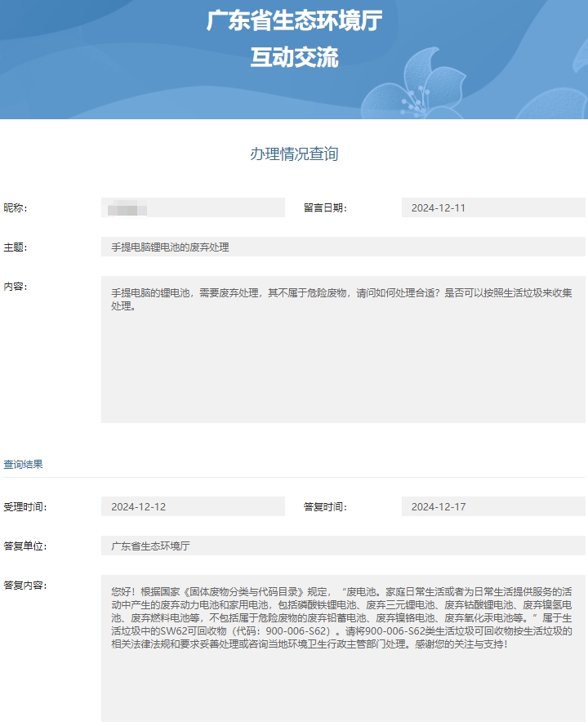The image size is (588, 726).
Task: Click the 昵称 label
Action: coord(16,208)
